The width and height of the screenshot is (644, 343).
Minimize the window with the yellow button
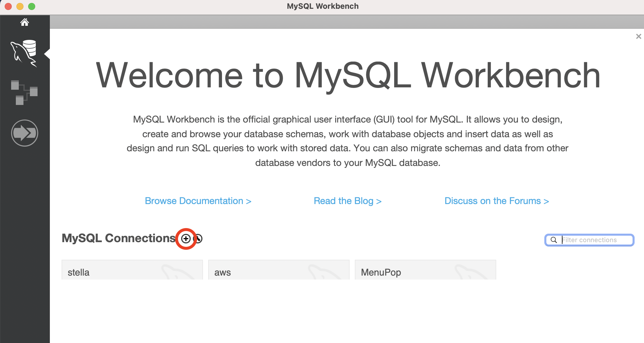tap(20, 6)
